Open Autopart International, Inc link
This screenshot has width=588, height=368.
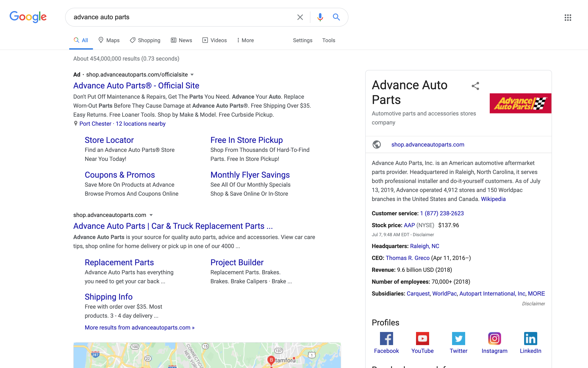pyautogui.click(x=492, y=294)
